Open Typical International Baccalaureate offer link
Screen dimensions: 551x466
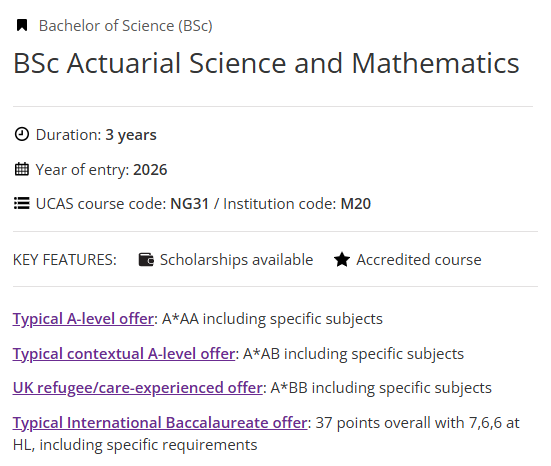(x=160, y=423)
